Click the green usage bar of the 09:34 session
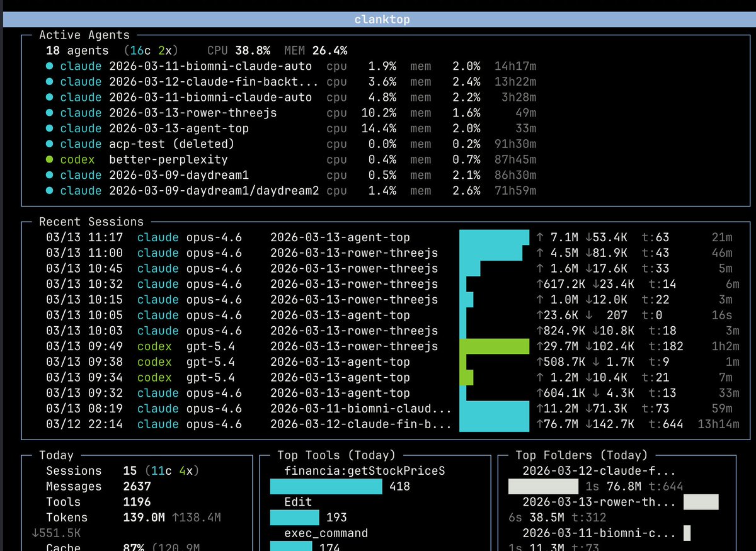The width and height of the screenshot is (756, 551). point(466,378)
